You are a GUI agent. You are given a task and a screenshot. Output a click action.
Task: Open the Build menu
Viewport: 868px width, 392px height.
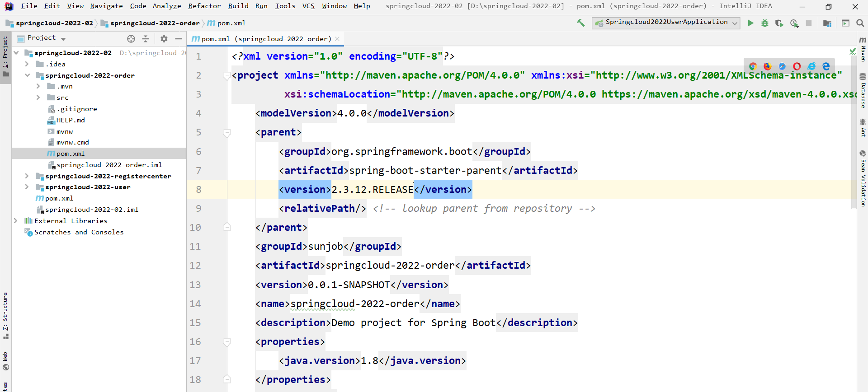coord(238,6)
